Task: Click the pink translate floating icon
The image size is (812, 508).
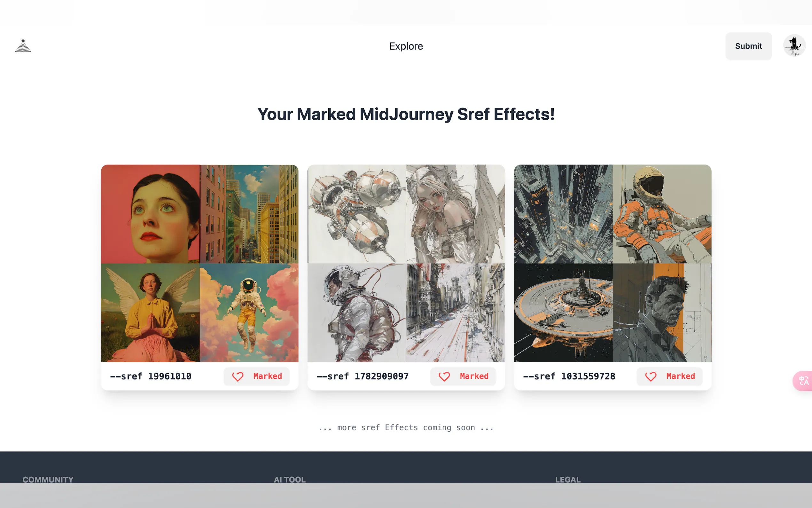Action: pos(803,381)
